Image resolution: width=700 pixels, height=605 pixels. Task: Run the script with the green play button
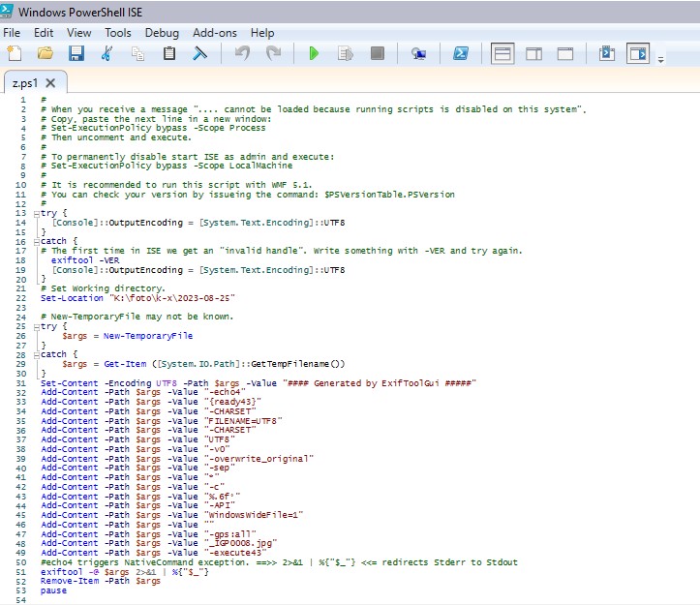(314, 53)
